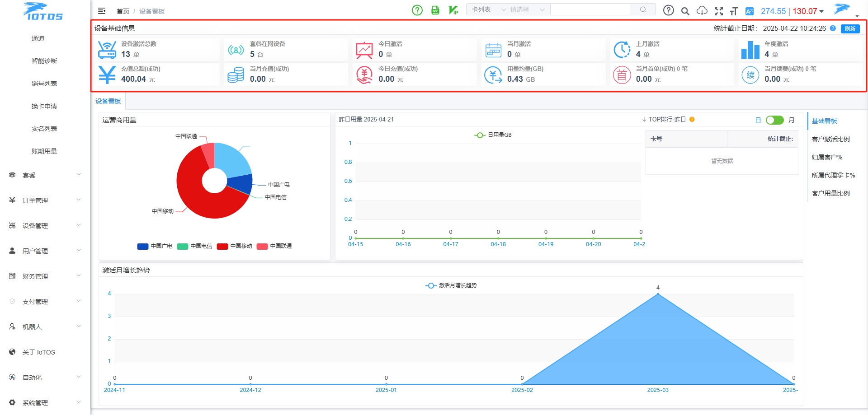
Task: Toggle 激活月增长趋势 legend series
Action: (451, 285)
